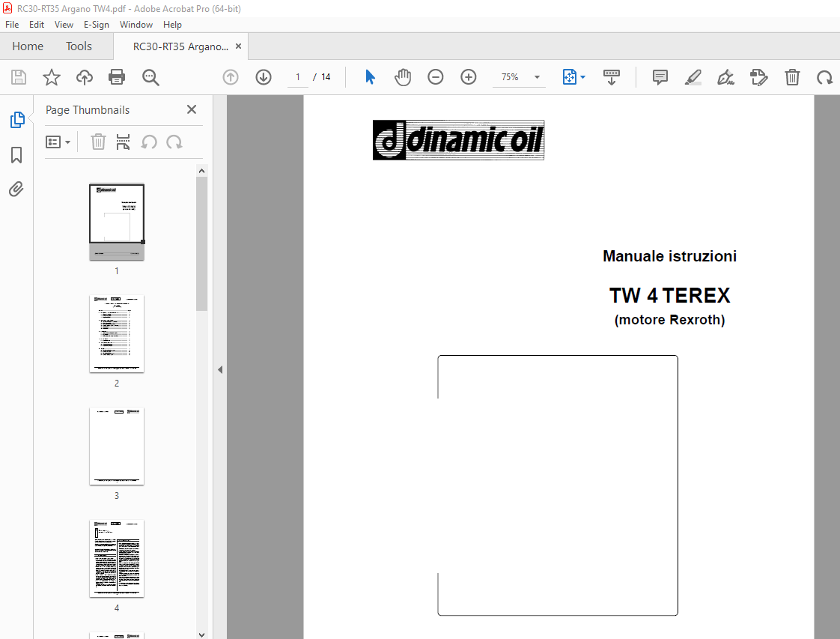The height and width of the screenshot is (639, 840).
Task: Click the '(motore Rexroth)' text
Action: point(669,320)
